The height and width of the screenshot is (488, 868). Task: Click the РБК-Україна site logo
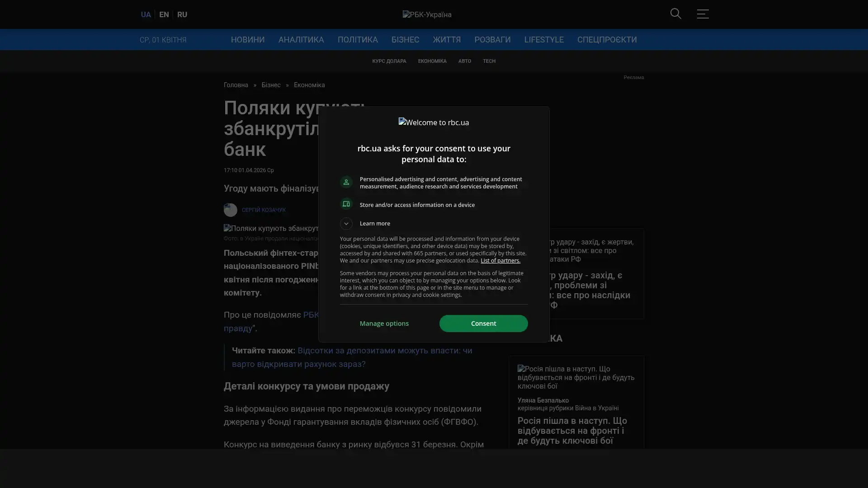427,14
